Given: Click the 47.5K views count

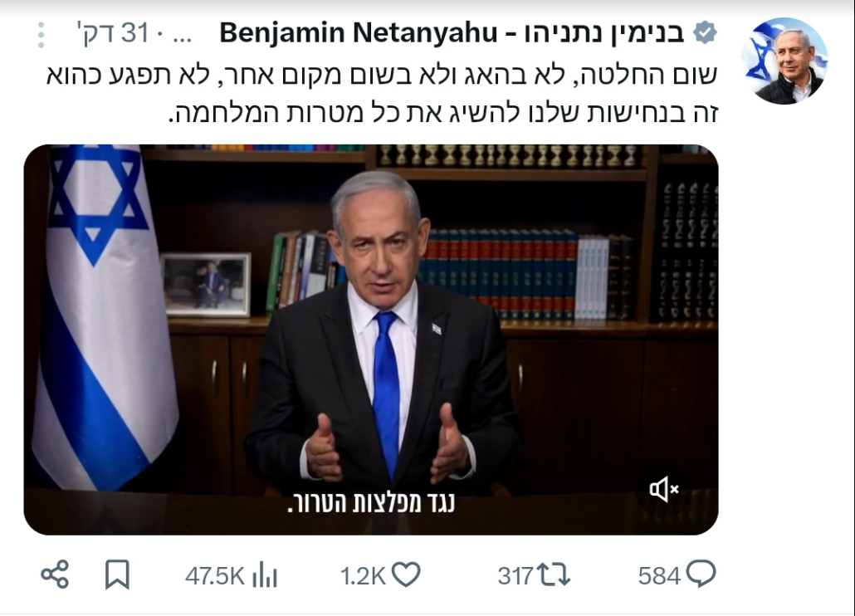Looking at the screenshot, I should click(x=215, y=576).
